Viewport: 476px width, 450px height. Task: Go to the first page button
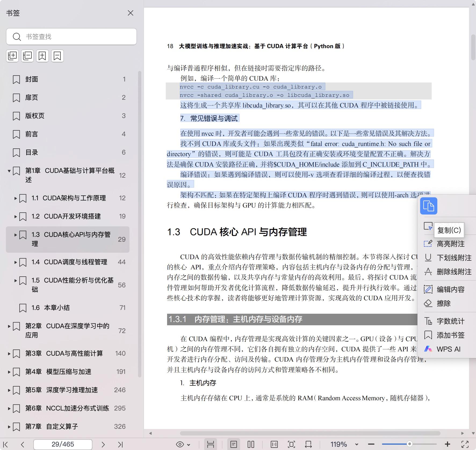tap(5, 444)
